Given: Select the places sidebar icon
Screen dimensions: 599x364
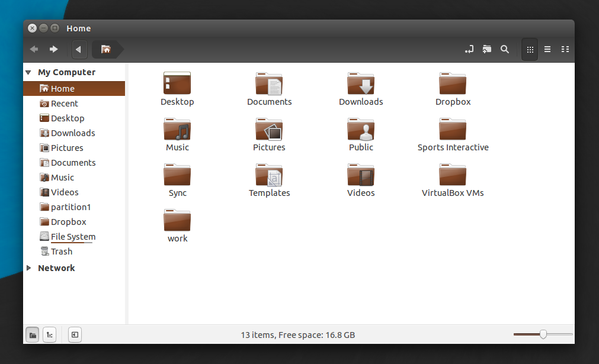Looking at the screenshot, I should tap(33, 334).
